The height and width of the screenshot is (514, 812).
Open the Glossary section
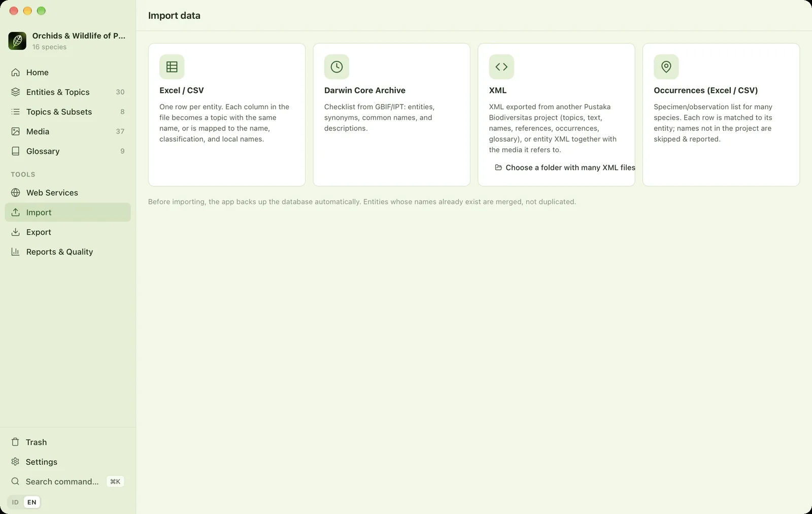(67, 151)
